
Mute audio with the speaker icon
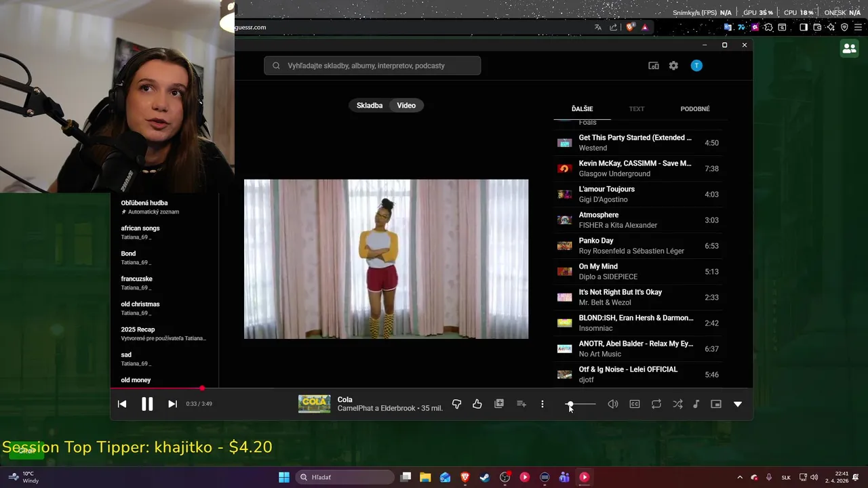pos(613,404)
